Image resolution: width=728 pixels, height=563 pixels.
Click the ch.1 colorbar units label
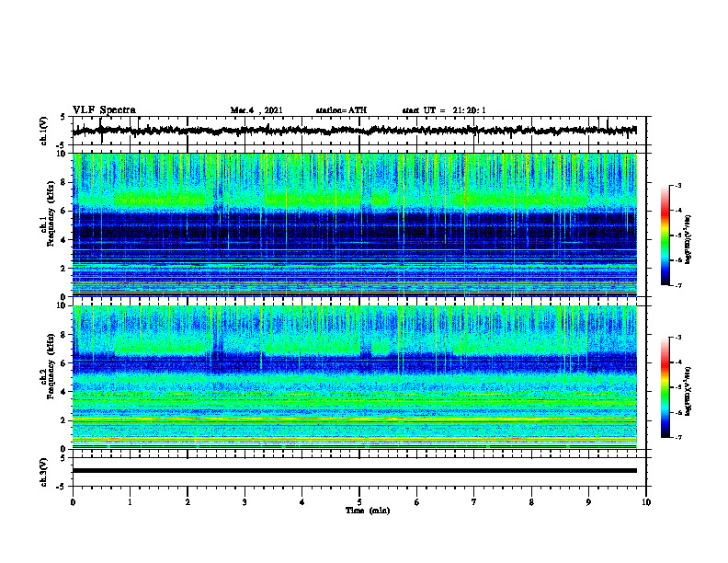coord(688,239)
